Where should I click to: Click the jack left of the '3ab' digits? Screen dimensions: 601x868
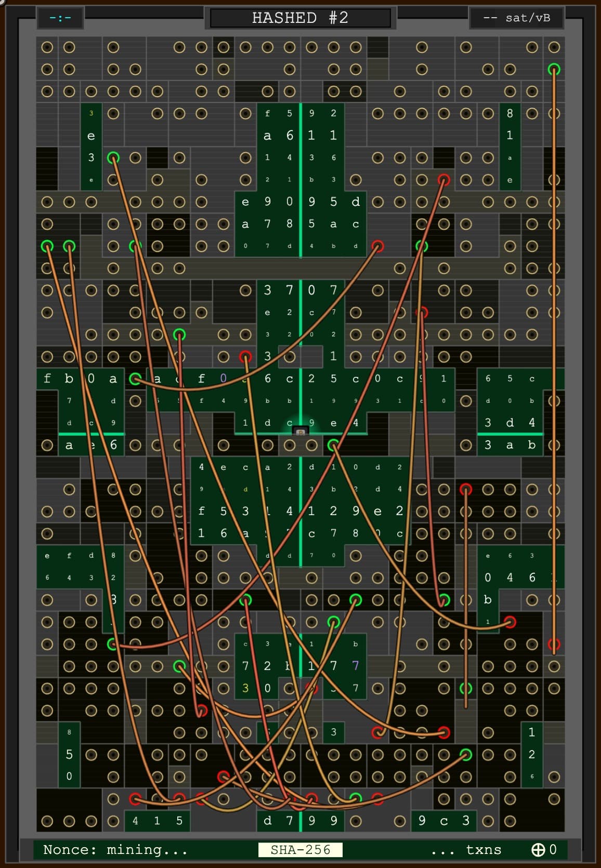coord(466,445)
